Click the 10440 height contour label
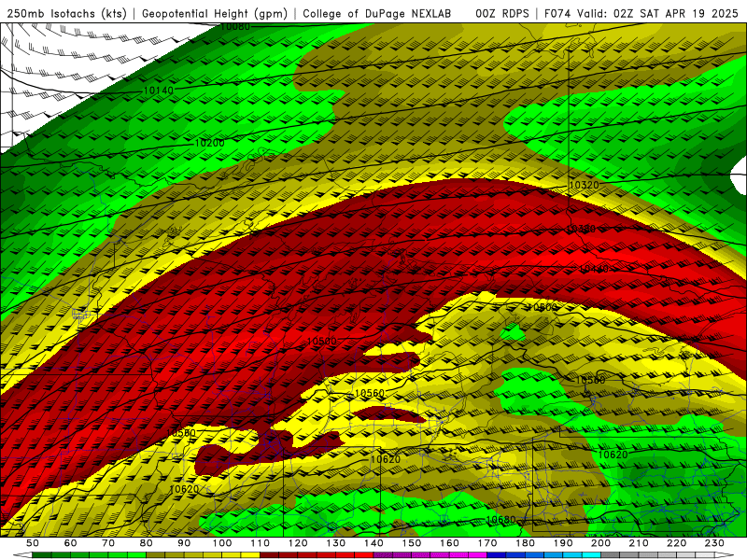747x560 pixels. point(594,269)
